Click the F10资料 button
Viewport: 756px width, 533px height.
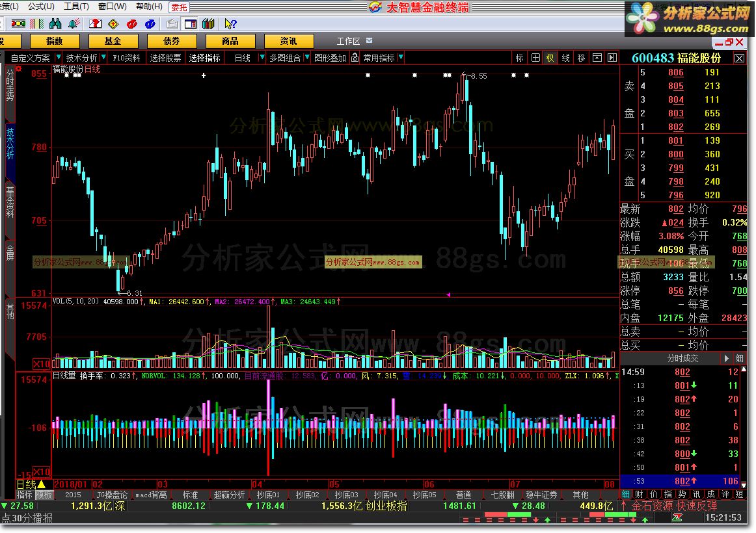(x=126, y=58)
